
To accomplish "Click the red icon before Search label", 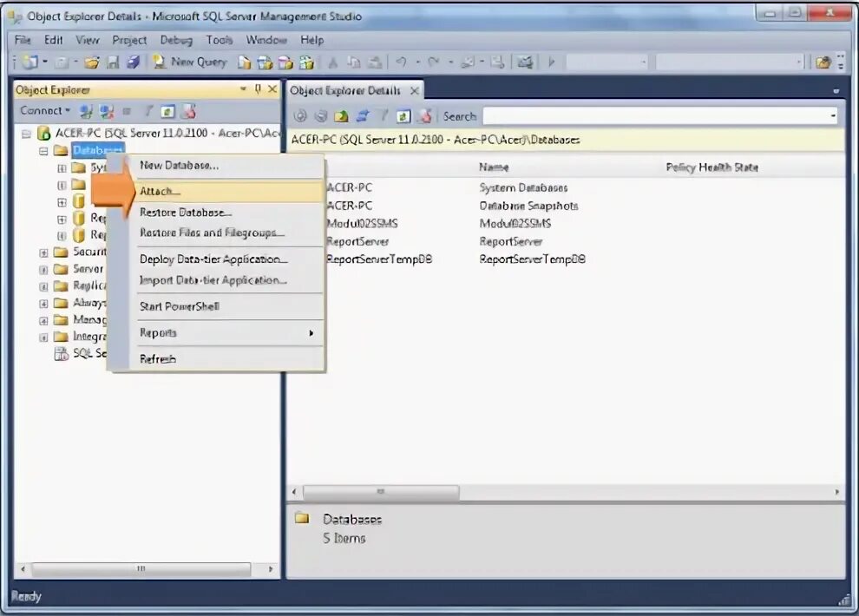I will click(424, 115).
